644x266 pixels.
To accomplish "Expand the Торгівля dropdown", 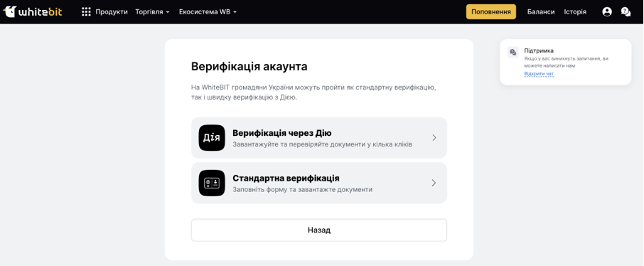I will (152, 12).
